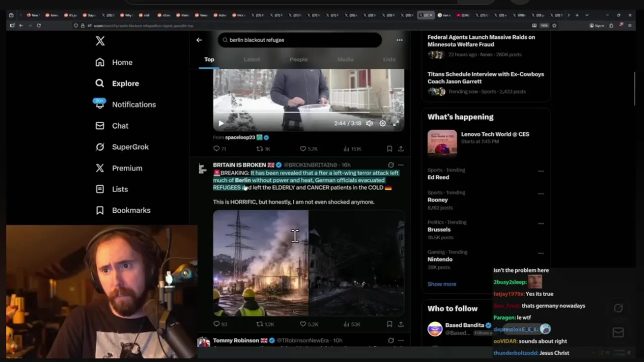
Task: Reload the page with browser refresh
Action: point(39,25)
